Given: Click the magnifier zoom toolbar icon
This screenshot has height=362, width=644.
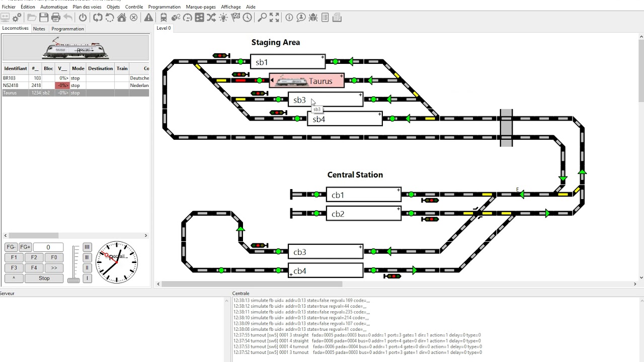Looking at the screenshot, I should point(262,18).
